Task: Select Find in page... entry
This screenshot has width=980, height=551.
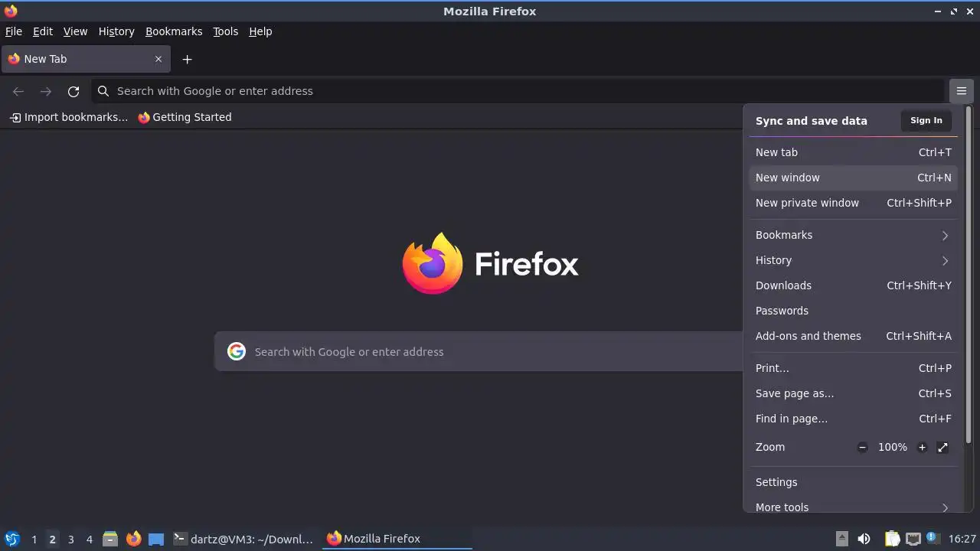Action: pos(853,419)
